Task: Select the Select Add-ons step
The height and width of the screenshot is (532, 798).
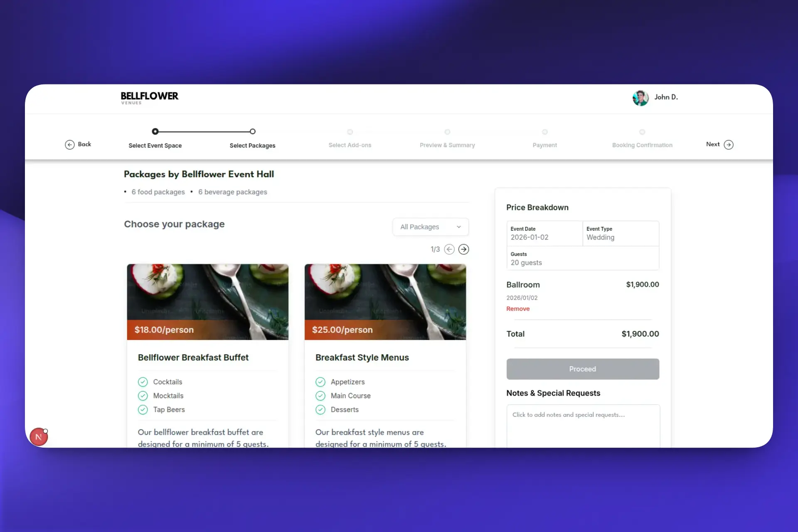Action: click(350, 145)
